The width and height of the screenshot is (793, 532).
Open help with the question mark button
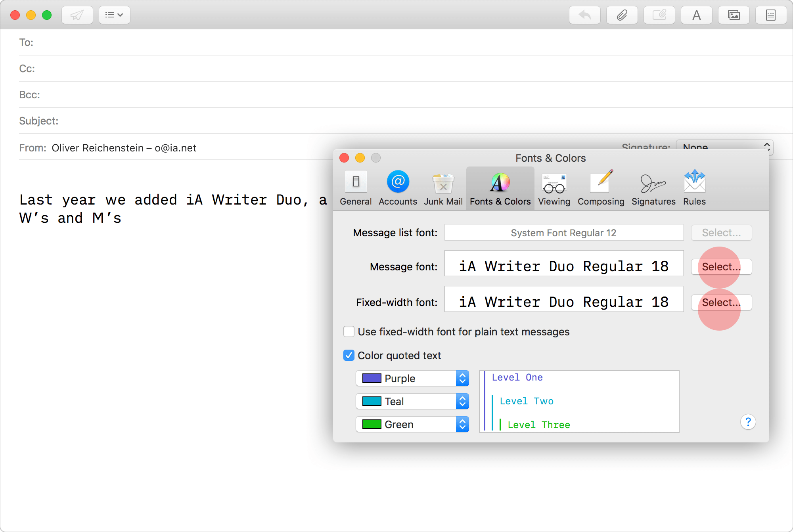pos(748,422)
